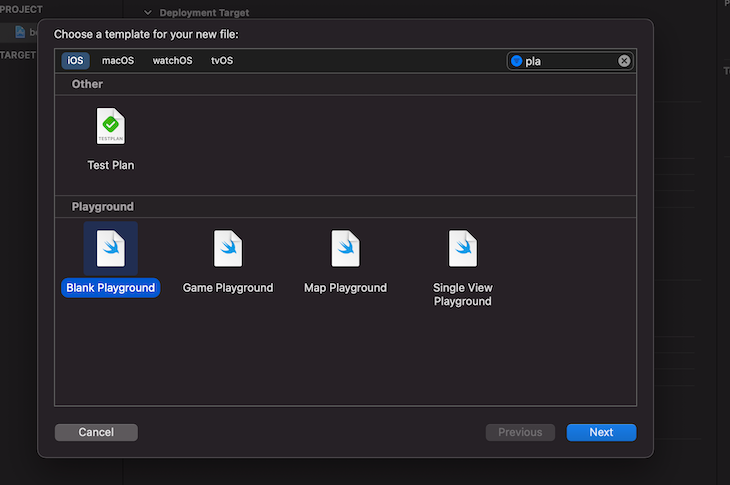Viewport: 730px width, 485px height.
Task: Switch to the watchOS platform tab
Action: [x=172, y=61]
